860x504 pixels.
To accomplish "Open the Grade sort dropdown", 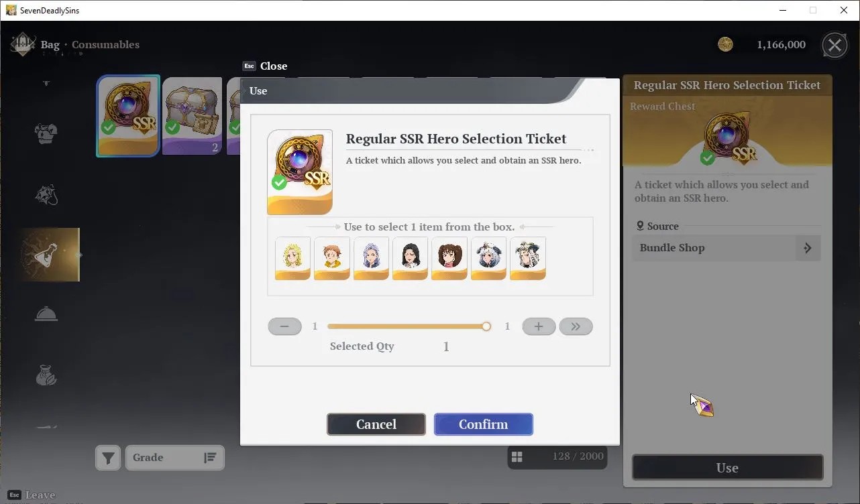I will click(x=175, y=458).
